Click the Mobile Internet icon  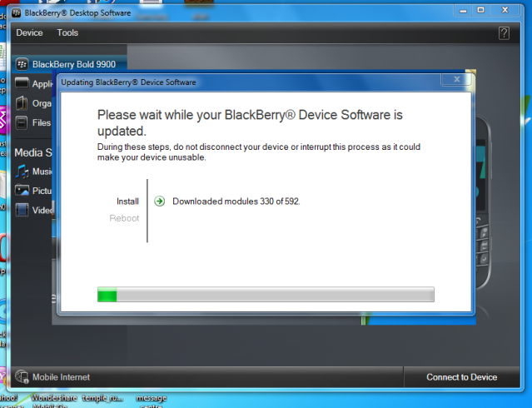point(21,377)
